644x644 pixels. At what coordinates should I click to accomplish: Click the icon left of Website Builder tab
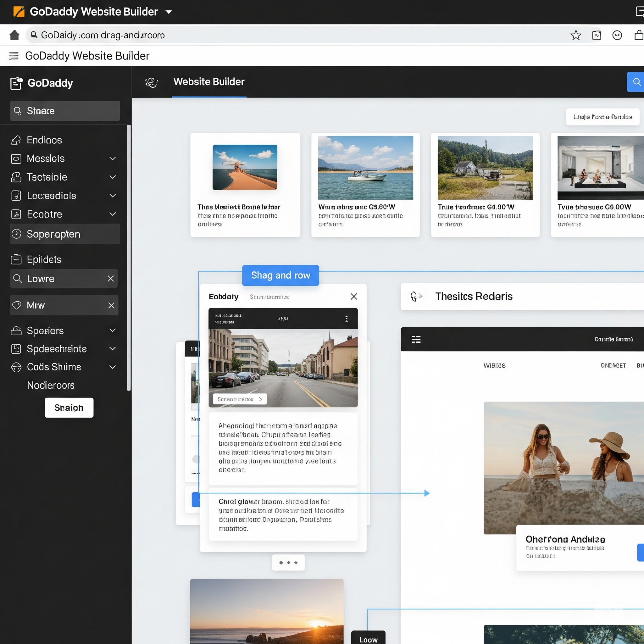pos(151,82)
